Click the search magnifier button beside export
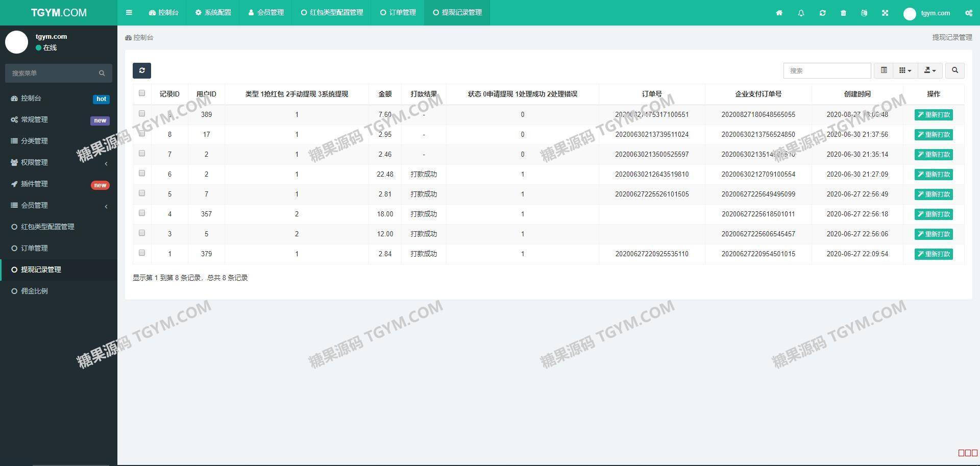Image resolution: width=980 pixels, height=466 pixels. click(x=954, y=70)
